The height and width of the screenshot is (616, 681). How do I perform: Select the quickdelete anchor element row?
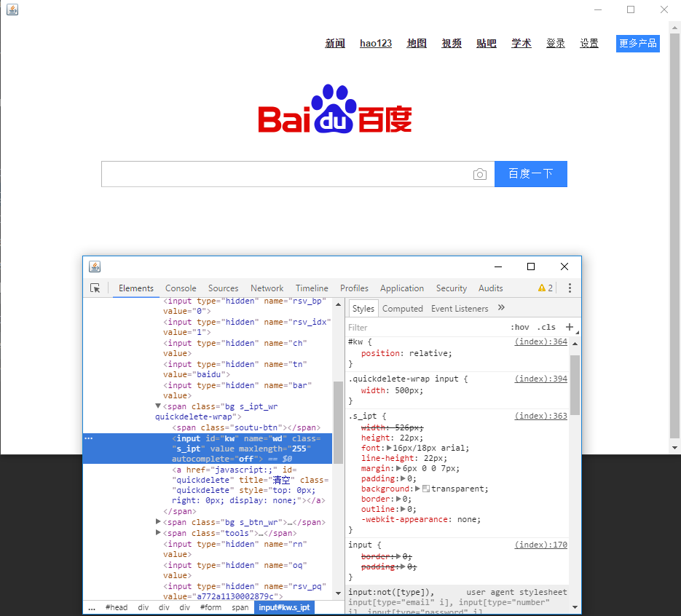pyautogui.click(x=250, y=486)
